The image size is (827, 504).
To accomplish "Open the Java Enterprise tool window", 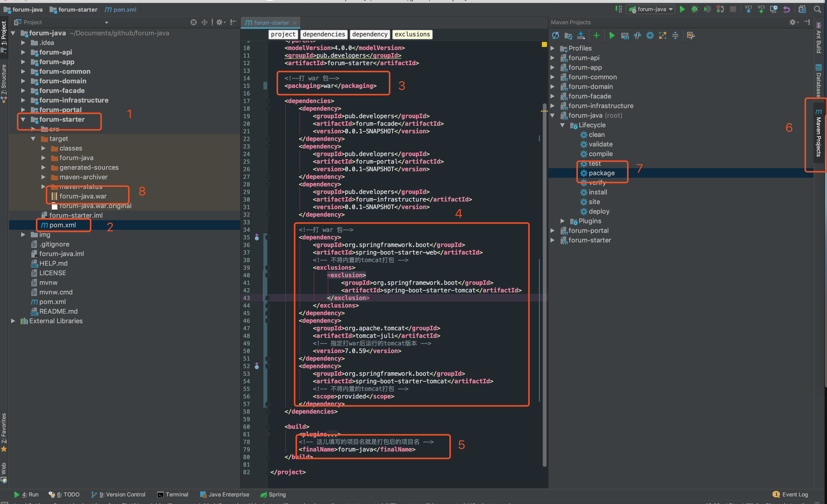I will coord(224,495).
